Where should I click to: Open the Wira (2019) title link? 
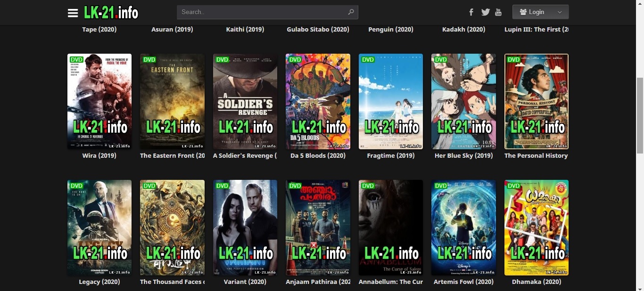(x=99, y=155)
